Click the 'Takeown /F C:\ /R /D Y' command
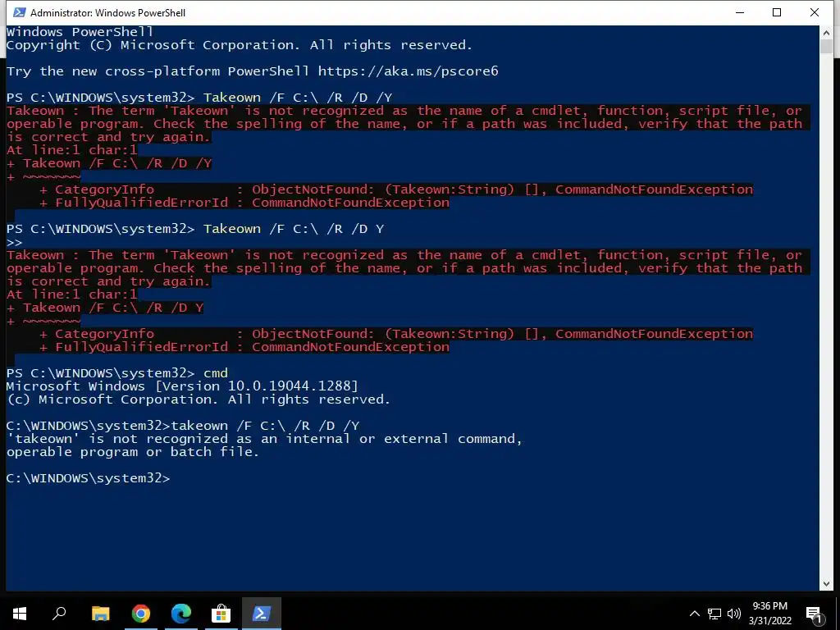 [294, 229]
